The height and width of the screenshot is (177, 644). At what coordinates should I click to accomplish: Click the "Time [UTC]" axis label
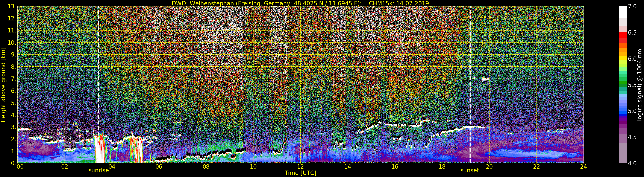(300, 173)
